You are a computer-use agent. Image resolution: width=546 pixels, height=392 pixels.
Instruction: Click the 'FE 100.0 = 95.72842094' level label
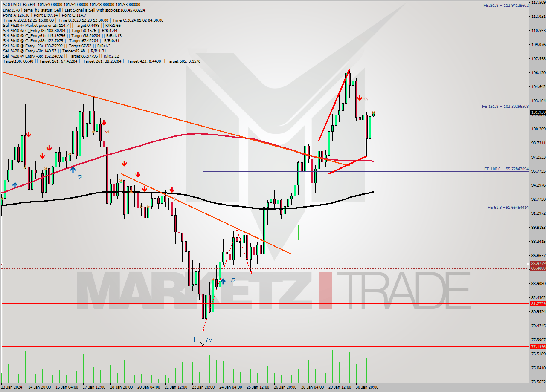pos(506,169)
